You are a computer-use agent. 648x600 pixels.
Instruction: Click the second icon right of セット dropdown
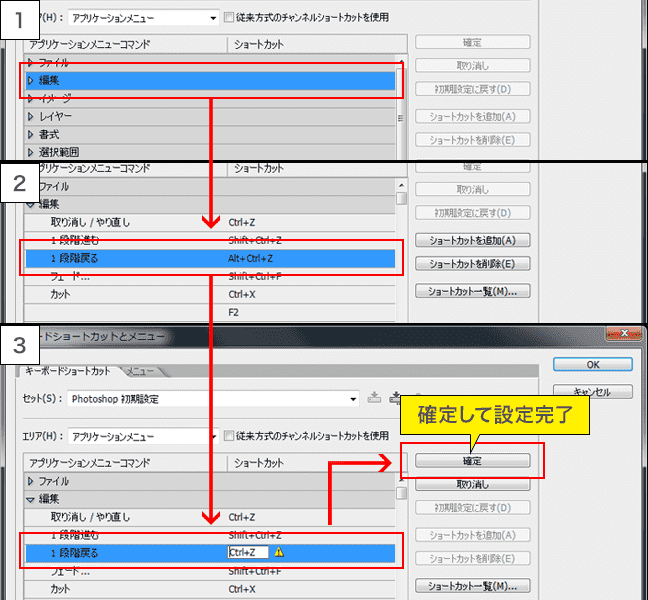click(396, 398)
